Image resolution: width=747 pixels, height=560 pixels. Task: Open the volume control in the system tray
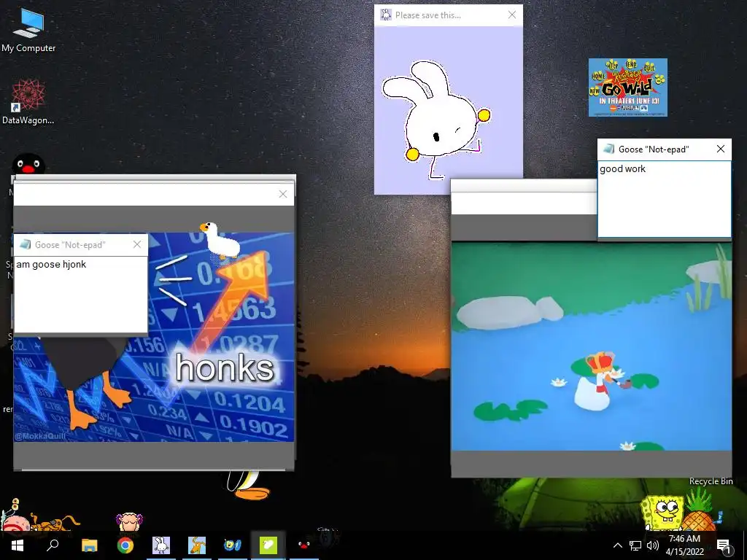coord(653,545)
